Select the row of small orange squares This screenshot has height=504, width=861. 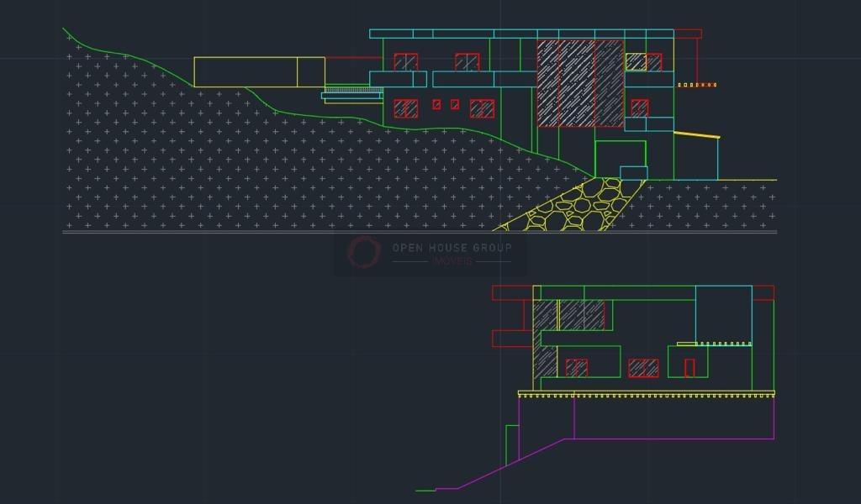(x=696, y=85)
